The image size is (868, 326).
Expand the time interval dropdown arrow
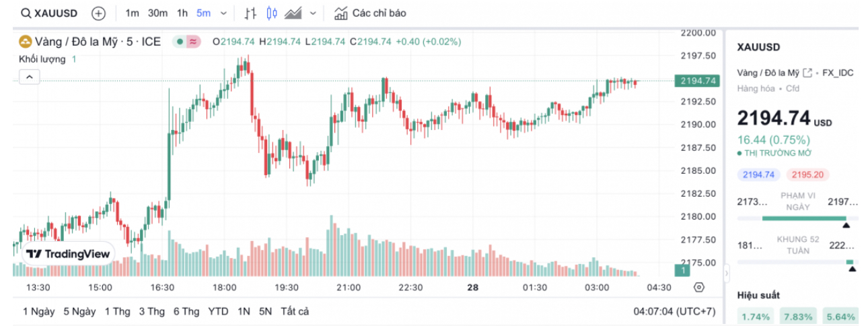pyautogui.click(x=223, y=13)
